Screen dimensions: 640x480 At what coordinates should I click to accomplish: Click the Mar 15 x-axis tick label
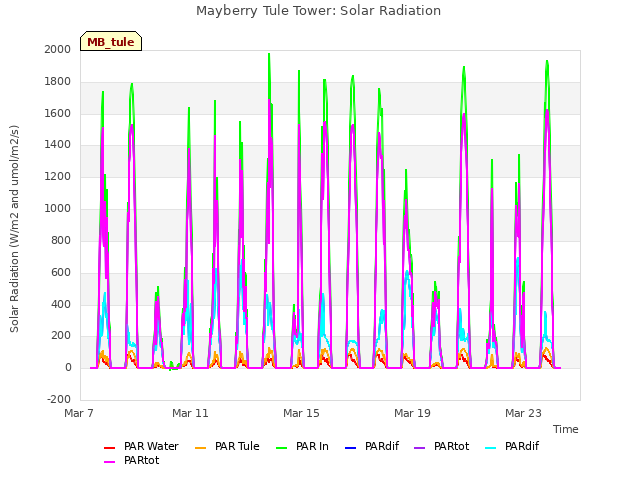[301, 413]
